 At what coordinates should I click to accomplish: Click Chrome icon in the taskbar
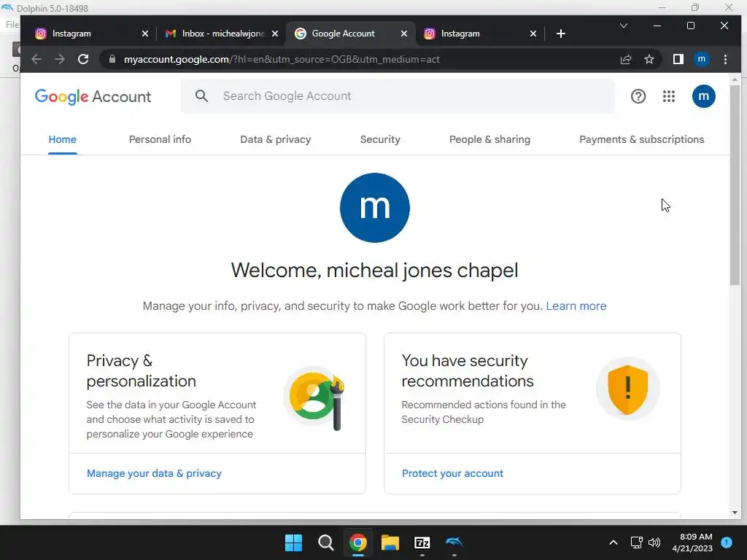point(357,542)
